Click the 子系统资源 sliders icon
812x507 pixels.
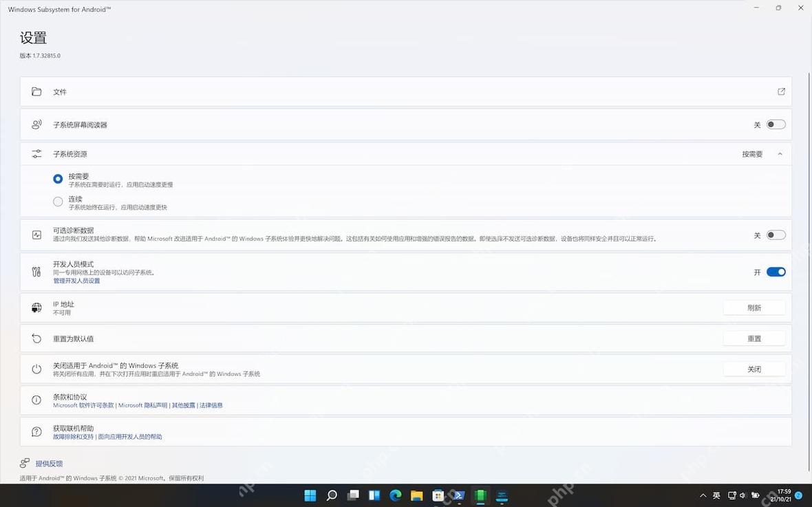coord(36,154)
